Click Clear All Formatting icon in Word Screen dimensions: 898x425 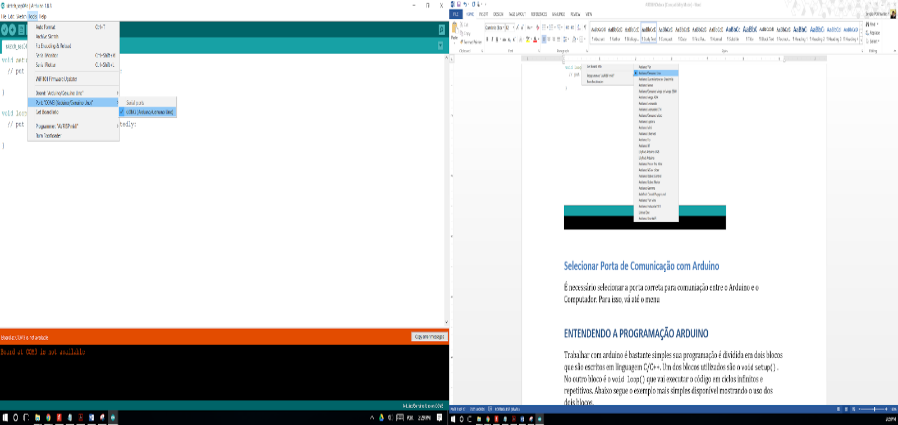click(537, 27)
